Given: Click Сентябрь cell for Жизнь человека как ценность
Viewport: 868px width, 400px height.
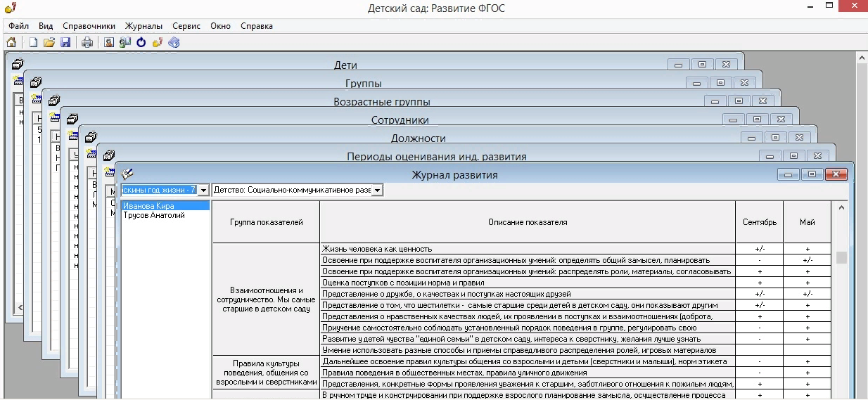Looking at the screenshot, I should pyautogui.click(x=760, y=249).
